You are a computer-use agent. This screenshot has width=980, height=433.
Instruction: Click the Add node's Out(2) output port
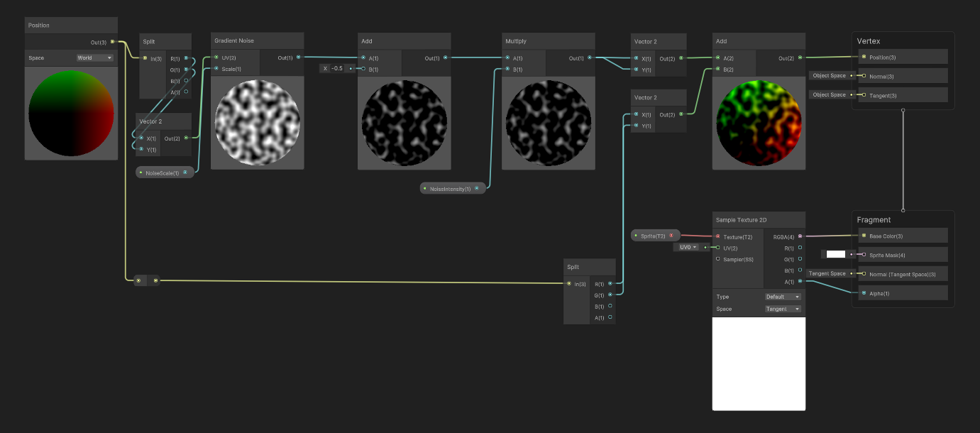tap(800, 58)
